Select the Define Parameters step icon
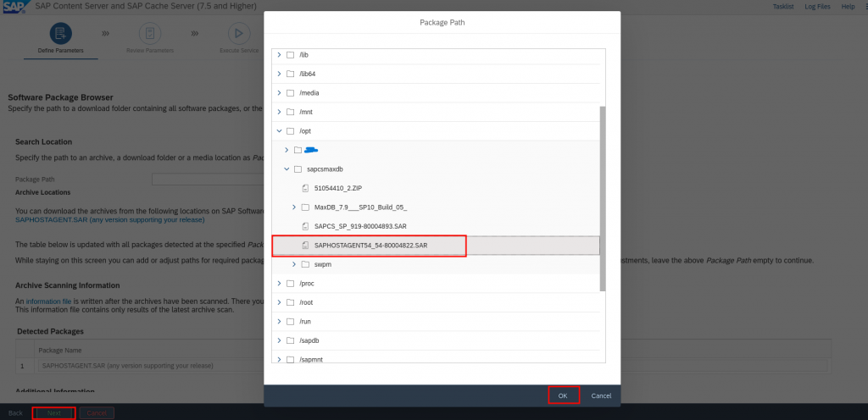The height and width of the screenshot is (420, 868). [x=61, y=33]
